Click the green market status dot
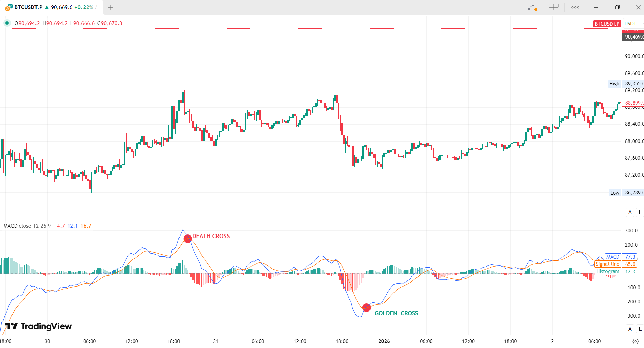This screenshot has height=348, width=644. pyautogui.click(x=7, y=23)
